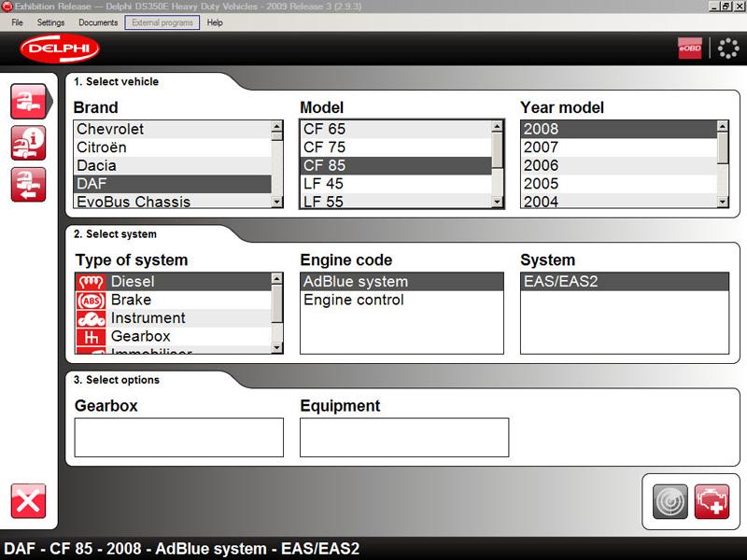The image size is (747, 560).
Task: Click the Brand list scroll down arrow
Action: 276,202
